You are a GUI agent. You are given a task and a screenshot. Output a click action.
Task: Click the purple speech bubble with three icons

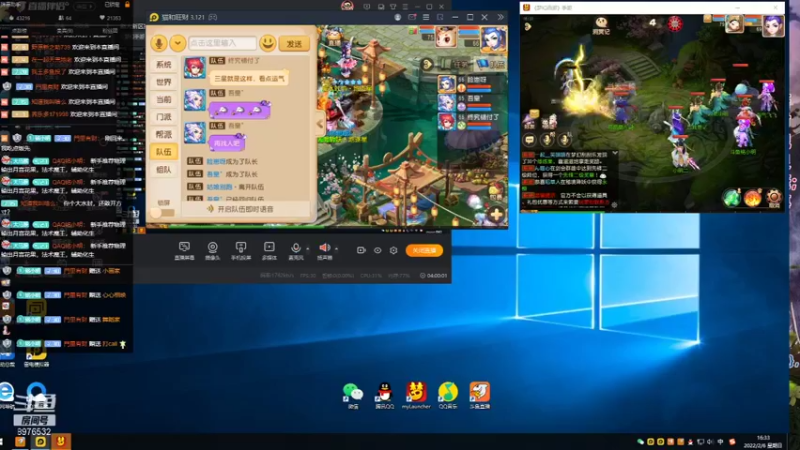pos(239,110)
